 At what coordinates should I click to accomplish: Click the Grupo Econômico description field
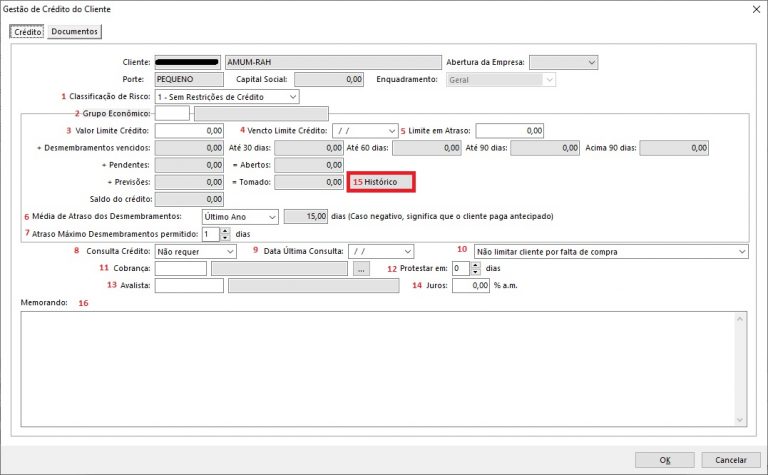(261, 114)
